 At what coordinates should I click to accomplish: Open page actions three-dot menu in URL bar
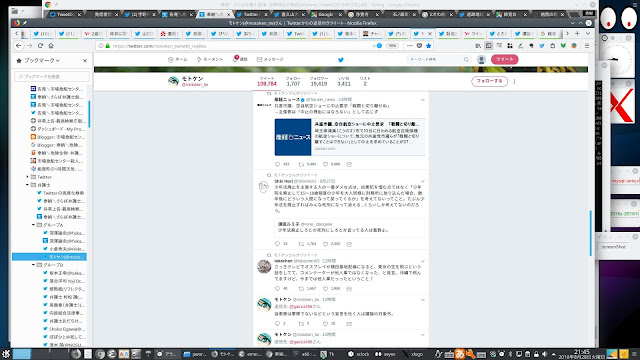(409, 46)
